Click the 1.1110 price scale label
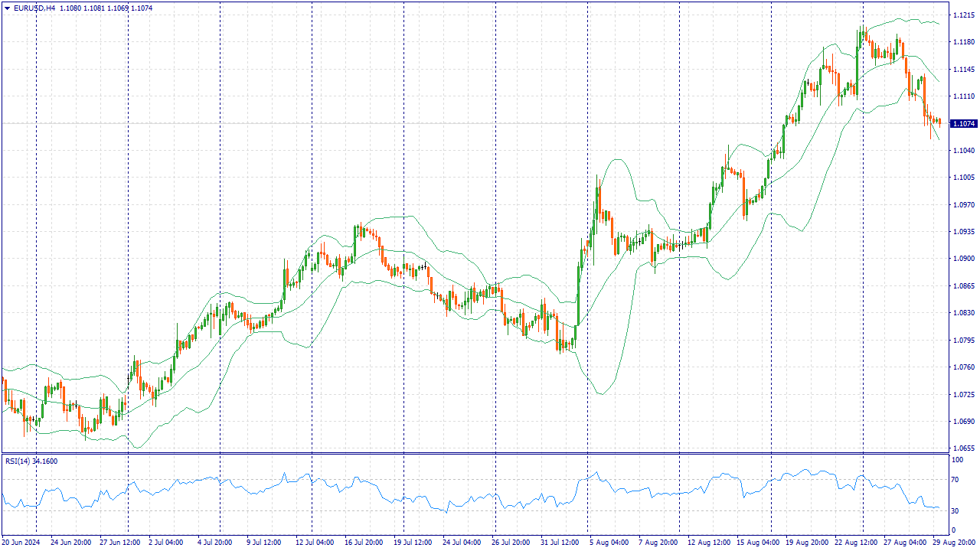980x551 pixels. point(963,96)
